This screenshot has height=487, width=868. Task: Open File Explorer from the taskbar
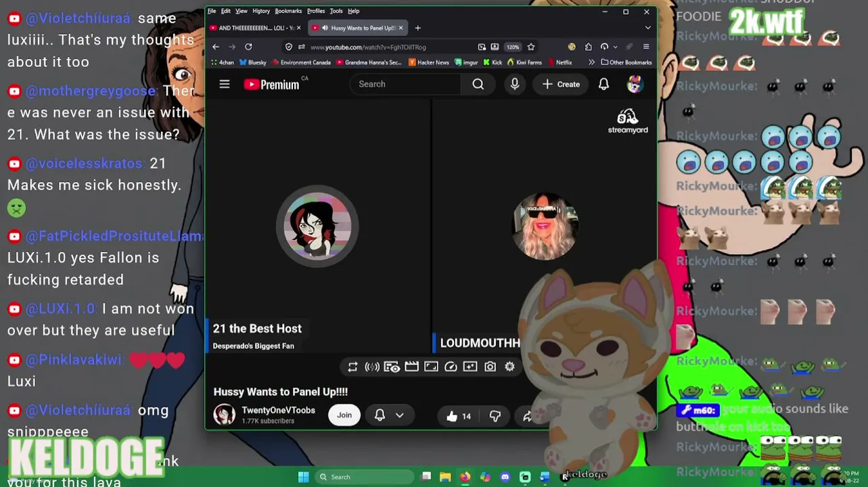tap(445, 477)
